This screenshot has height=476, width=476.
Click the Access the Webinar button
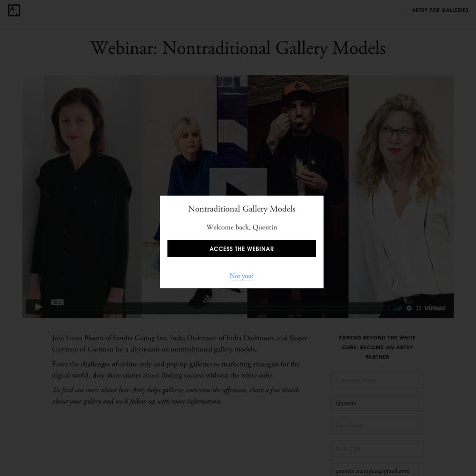coord(241,248)
